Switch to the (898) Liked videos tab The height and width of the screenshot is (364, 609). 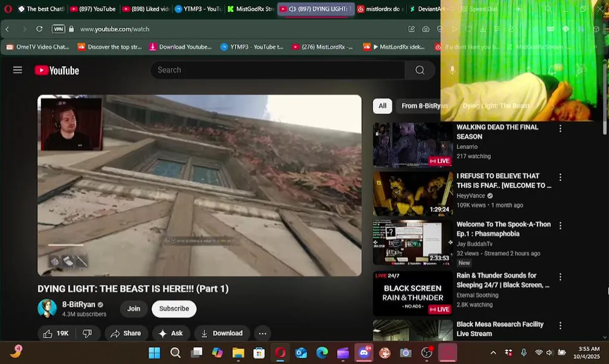[146, 9]
